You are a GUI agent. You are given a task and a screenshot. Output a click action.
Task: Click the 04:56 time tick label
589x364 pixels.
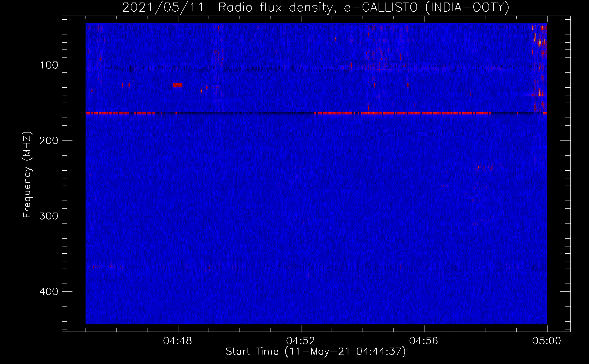(424, 341)
